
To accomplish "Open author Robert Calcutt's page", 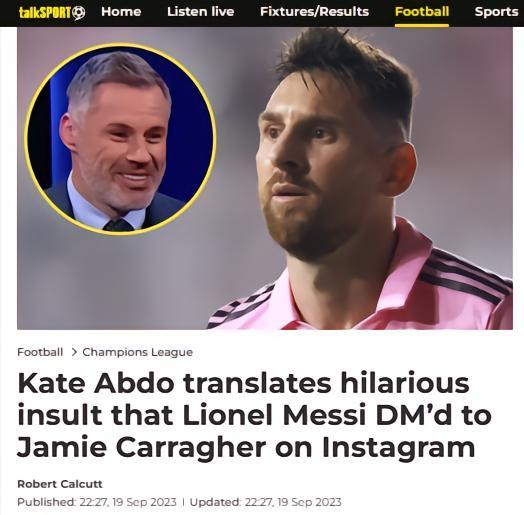I will [60, 484].
